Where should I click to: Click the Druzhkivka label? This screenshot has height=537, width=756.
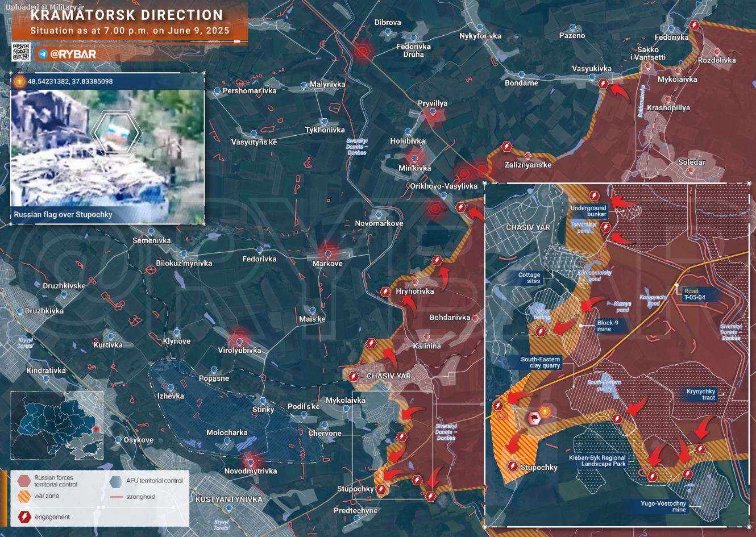click(x=44, y=311)
